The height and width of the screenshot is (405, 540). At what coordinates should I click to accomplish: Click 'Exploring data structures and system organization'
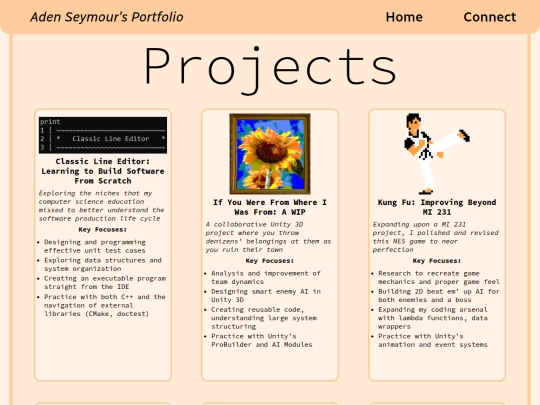pos(103,264)
